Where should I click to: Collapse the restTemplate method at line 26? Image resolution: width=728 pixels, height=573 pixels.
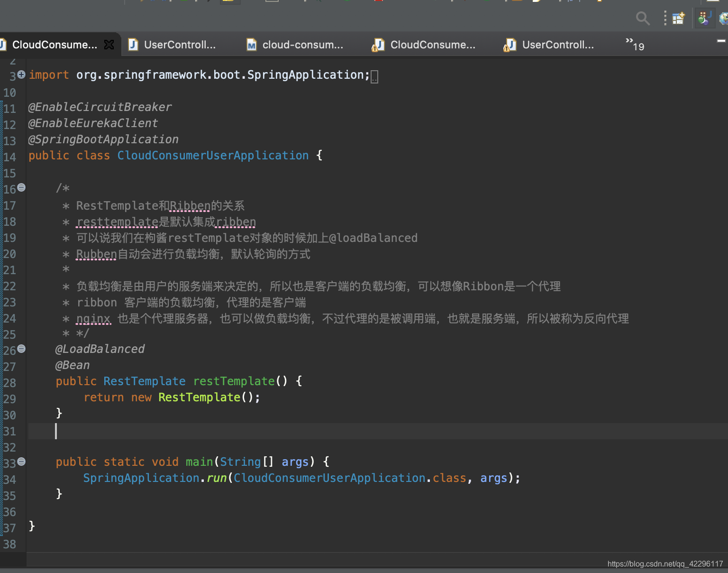[x=21, y=349]
